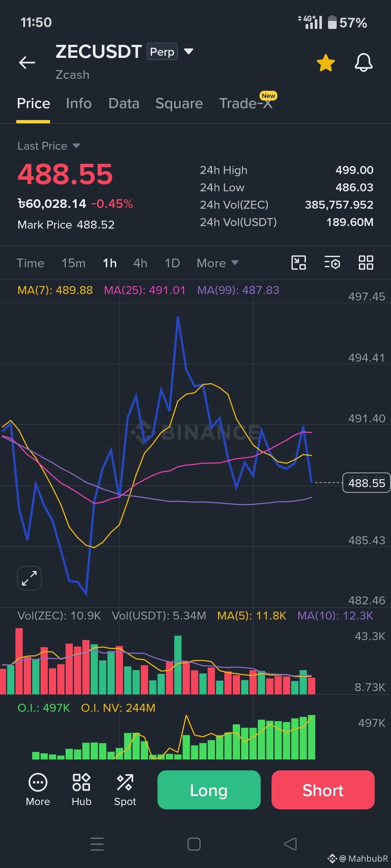Select the 15m chart interval

click(x=73, y=263)
